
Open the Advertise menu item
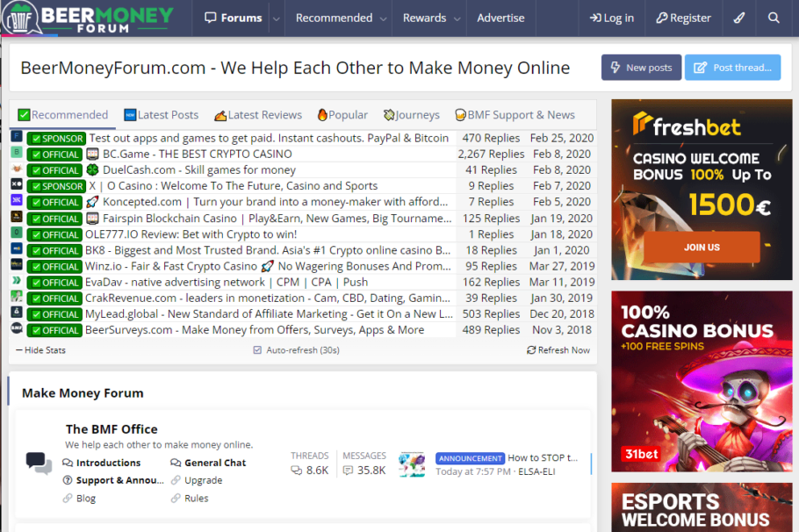tap(500, 18)
